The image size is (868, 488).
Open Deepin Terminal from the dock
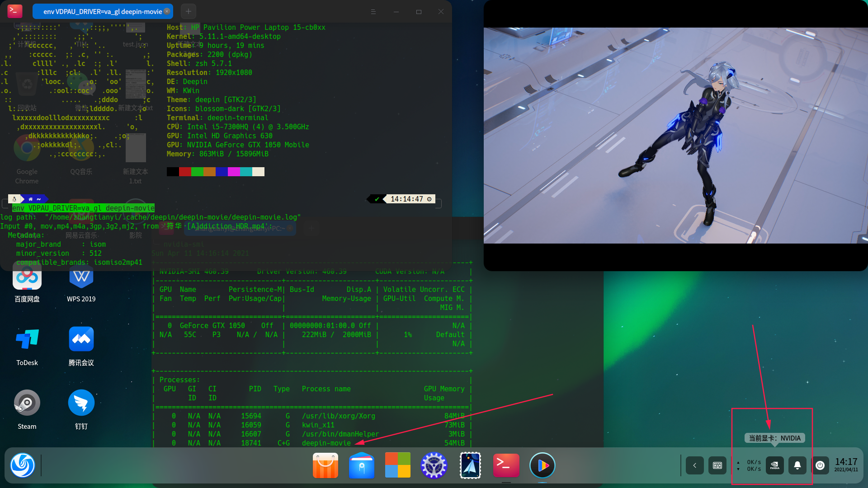pyautogui.click(x=506, y=465)
